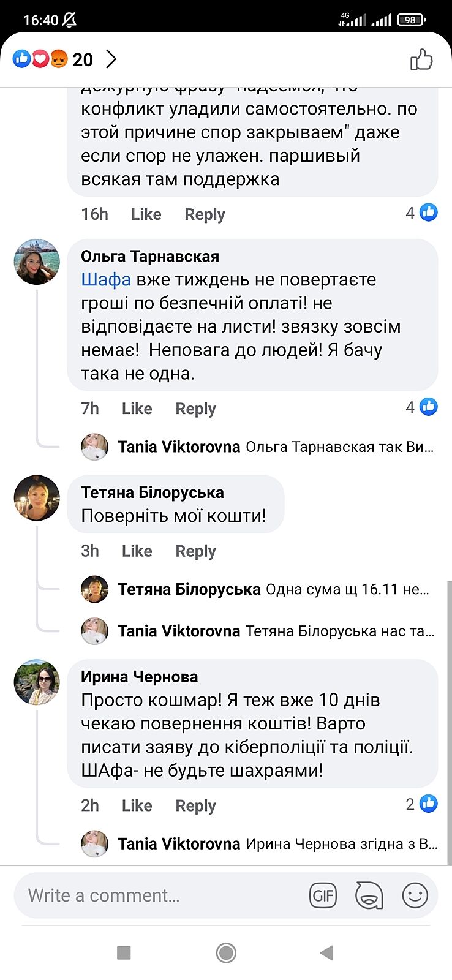Expand Tania Viktorovna's reply to Ирина Чернова
452x980 pixels.
[x=341, y=844]
